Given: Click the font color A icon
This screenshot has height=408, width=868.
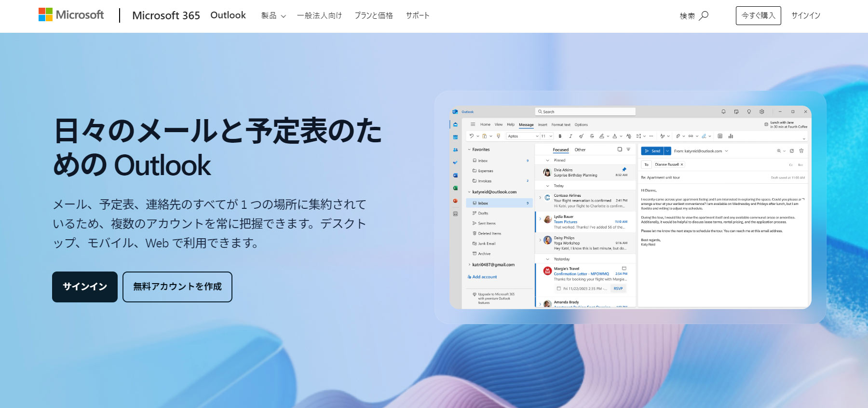Looking at the screenshot, I should (x=614, y=136).
